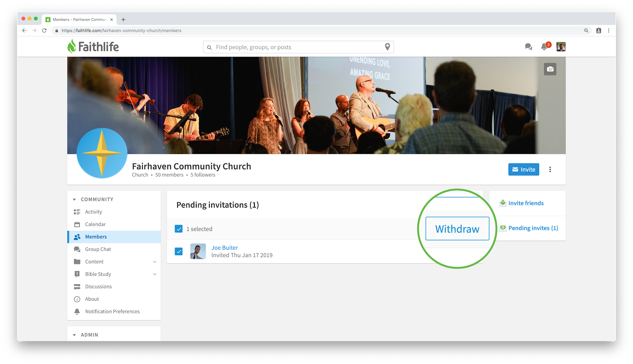This screenshot has height=364, width=633.
Task: Uncheck Joe Buiter's invitation checkbox
Action: click(x=179, y=251)
